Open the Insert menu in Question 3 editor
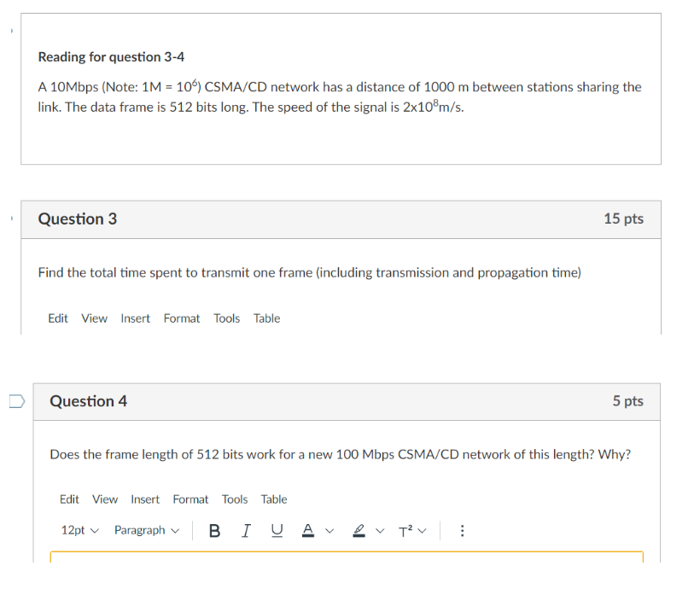 (135, 318)
